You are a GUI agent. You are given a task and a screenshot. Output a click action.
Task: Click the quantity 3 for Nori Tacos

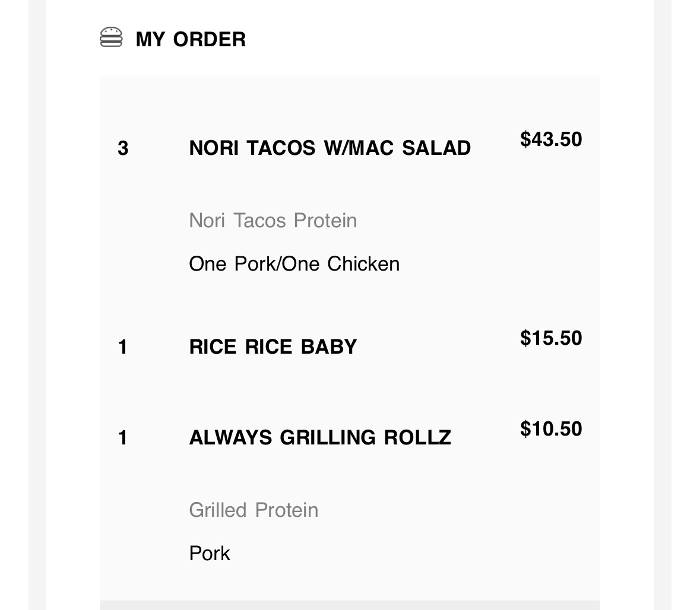123,148
